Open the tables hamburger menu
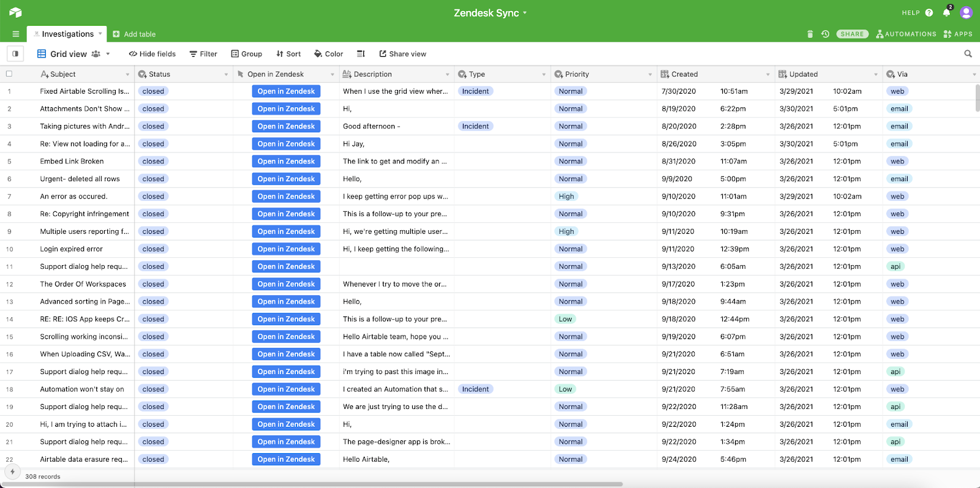 coord(16,34)
